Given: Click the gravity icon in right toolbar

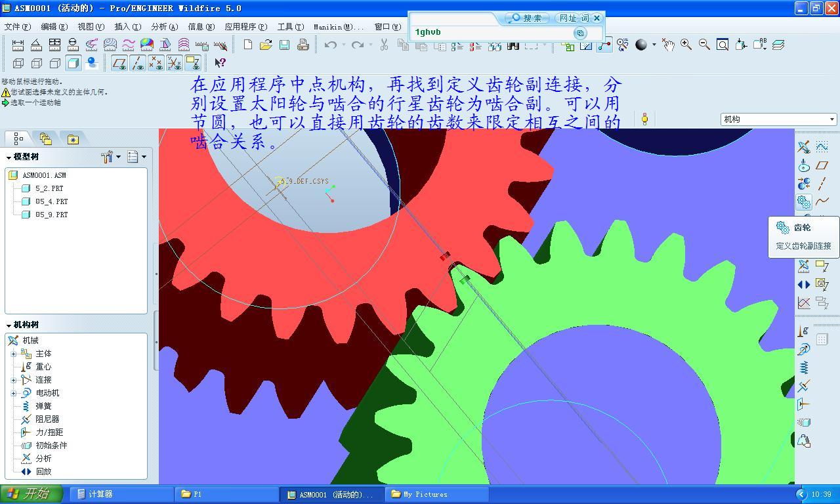Looking at the screenshot, I should (804, 331).
